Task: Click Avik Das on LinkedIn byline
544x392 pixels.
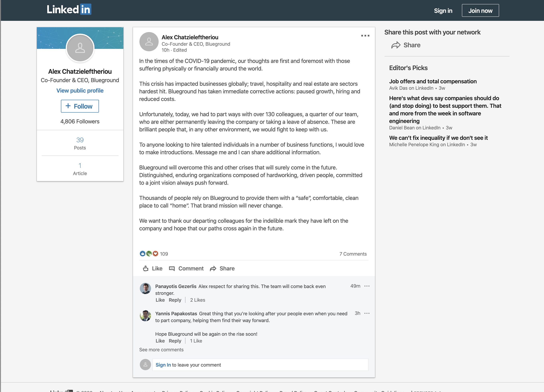Action: pos(411,88)
